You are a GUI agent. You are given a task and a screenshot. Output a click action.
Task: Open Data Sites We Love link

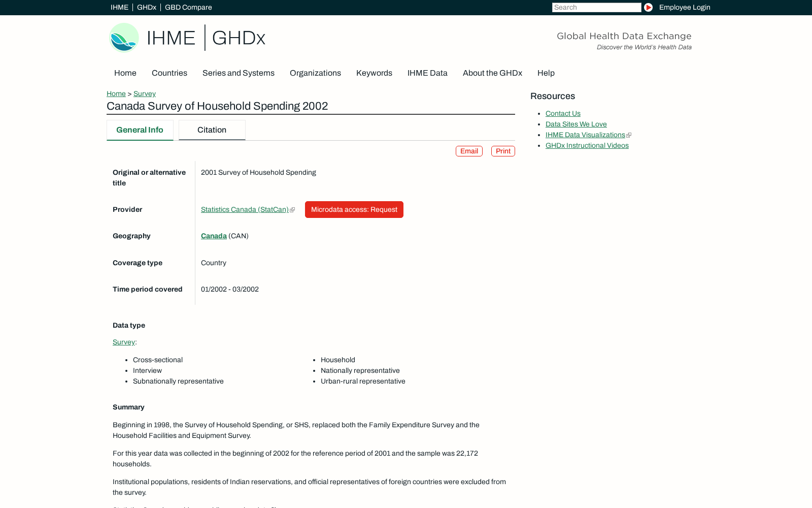[x=576, y=124]
